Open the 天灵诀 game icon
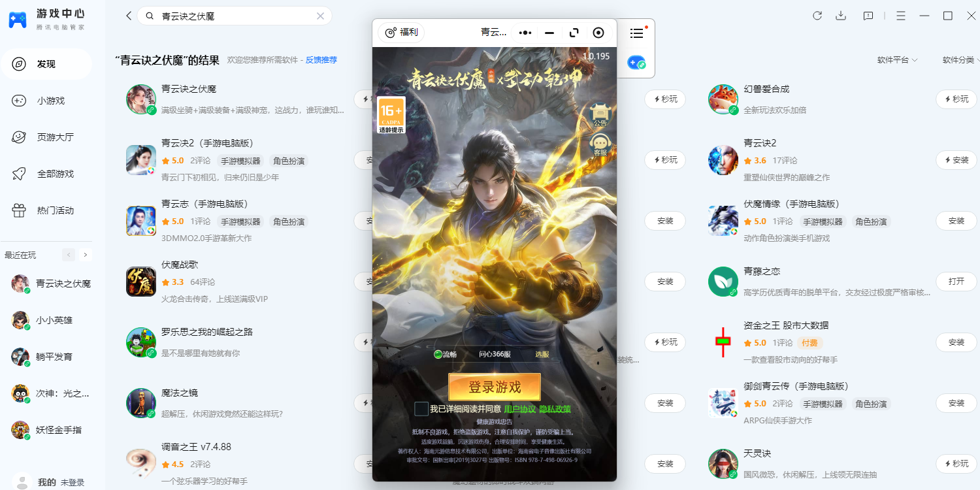 coord(723,464)
